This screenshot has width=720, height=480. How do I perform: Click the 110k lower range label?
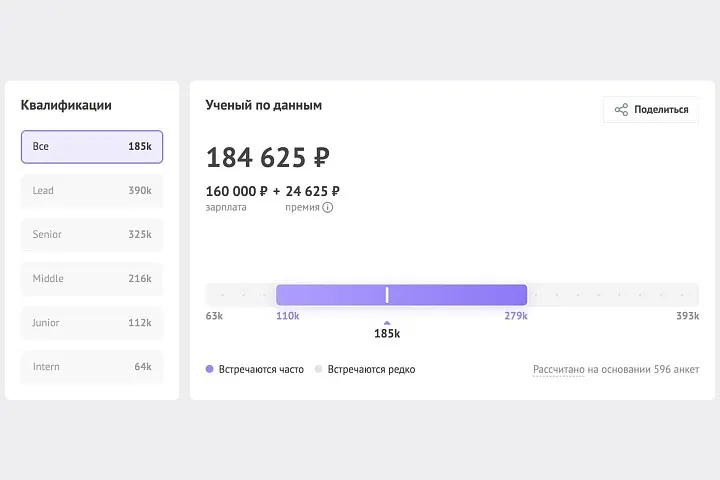(287, 316)
